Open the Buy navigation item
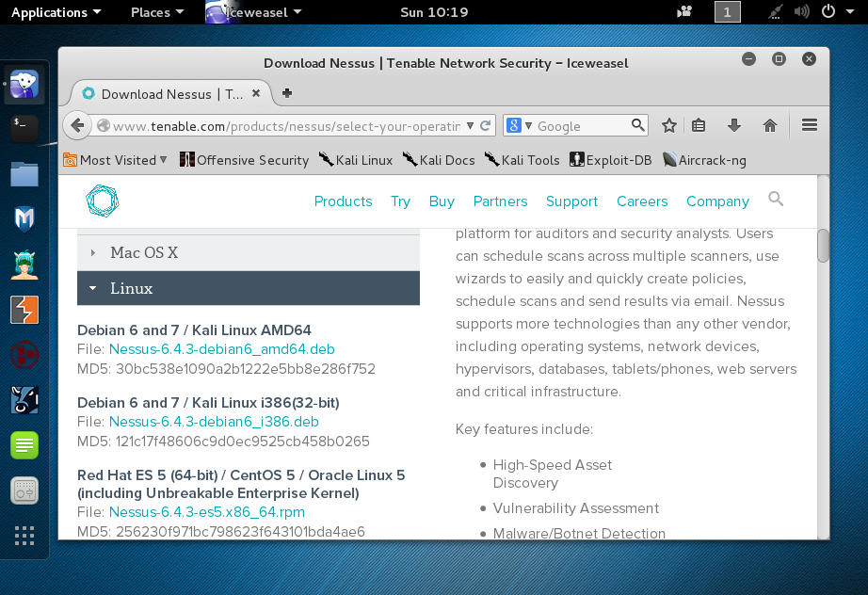Image resolution: width=868 pixels, height=595 pixels. click(442, 201)
